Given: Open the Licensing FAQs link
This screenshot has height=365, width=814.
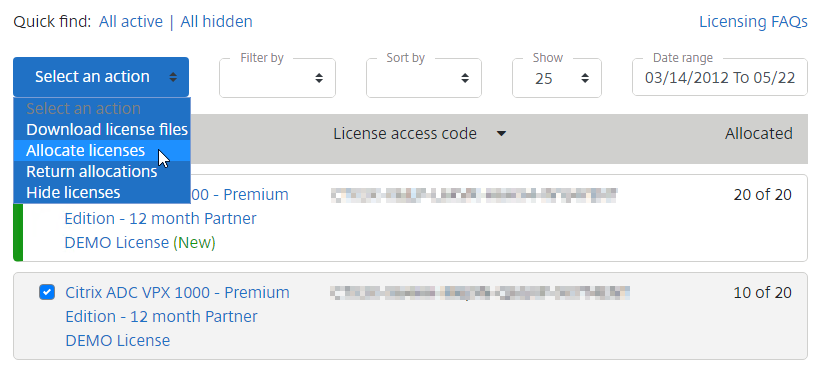Looking at the screenshot, I should coord(753,22).
